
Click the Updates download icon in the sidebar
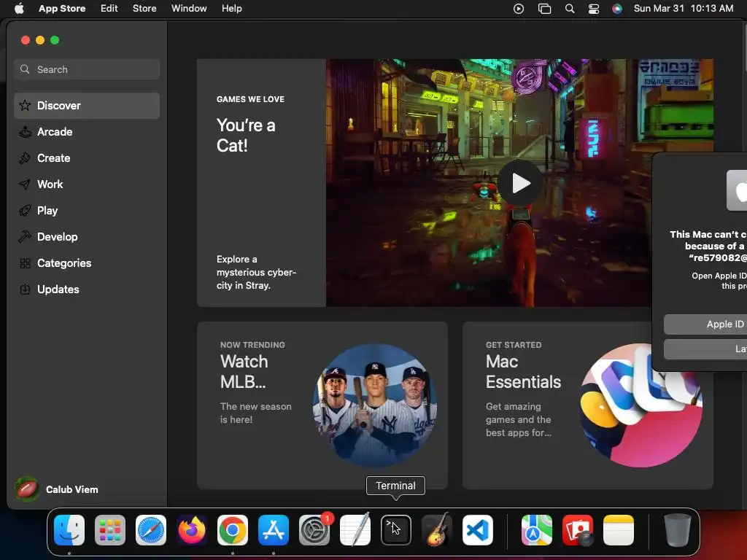tap(25, 289)
